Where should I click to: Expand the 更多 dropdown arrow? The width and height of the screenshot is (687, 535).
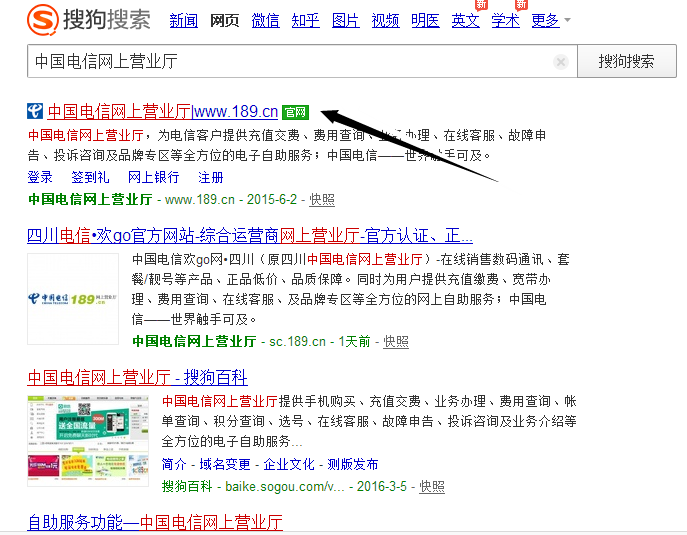[567, 20]
